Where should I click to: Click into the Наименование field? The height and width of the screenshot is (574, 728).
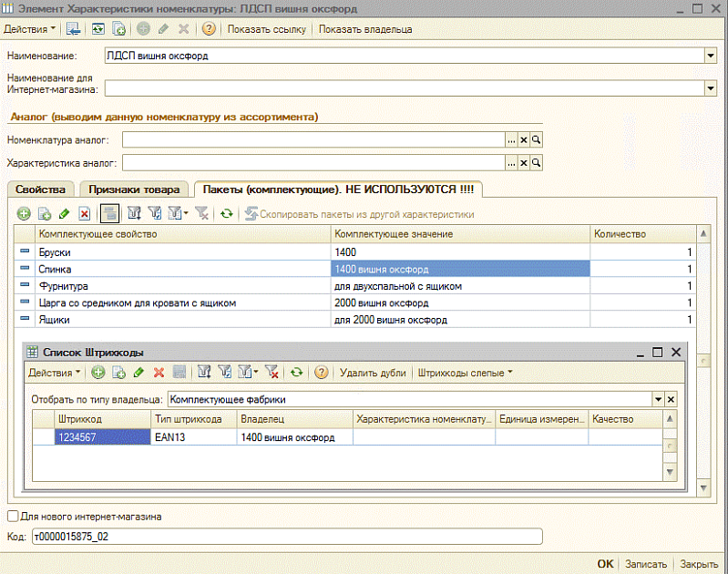405,56
